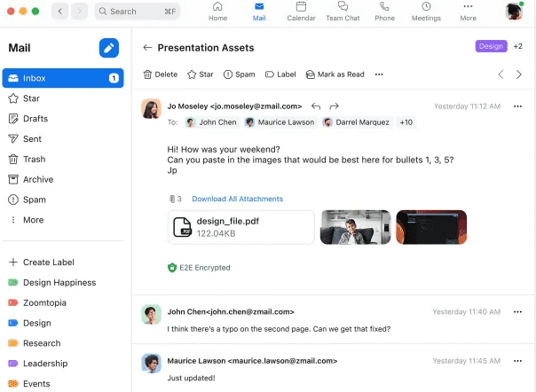Select the Research label
Screen dimensions: 536x392
[x=35, y=343]
